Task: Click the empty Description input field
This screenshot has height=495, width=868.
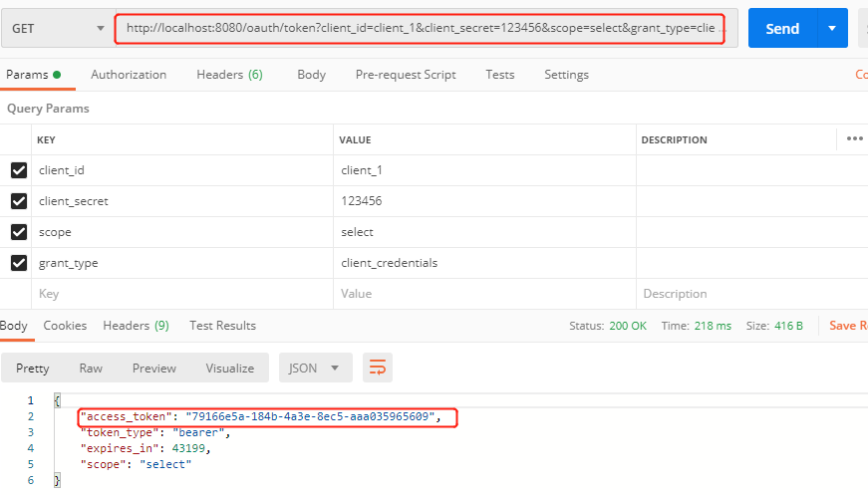Action: [x=751, y=294]
